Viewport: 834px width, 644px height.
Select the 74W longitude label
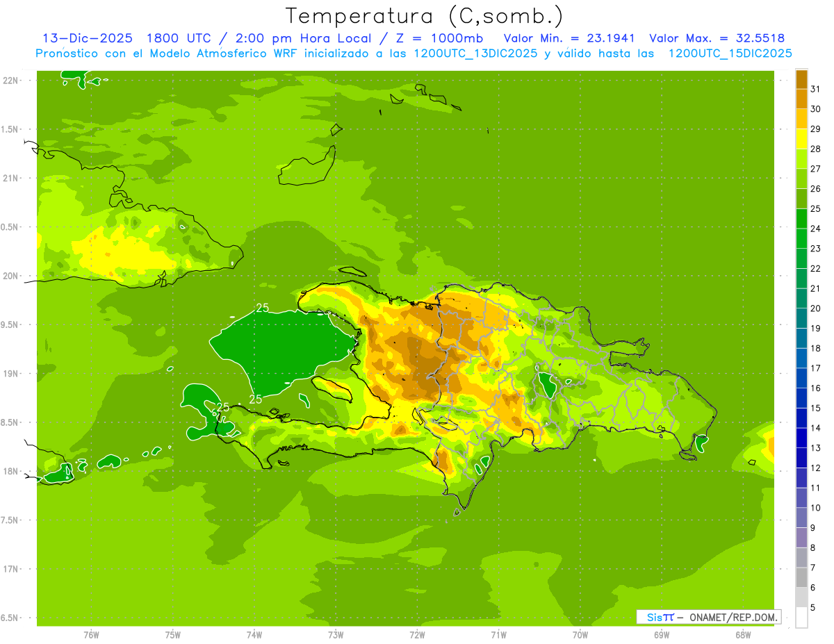pos(254,635)
